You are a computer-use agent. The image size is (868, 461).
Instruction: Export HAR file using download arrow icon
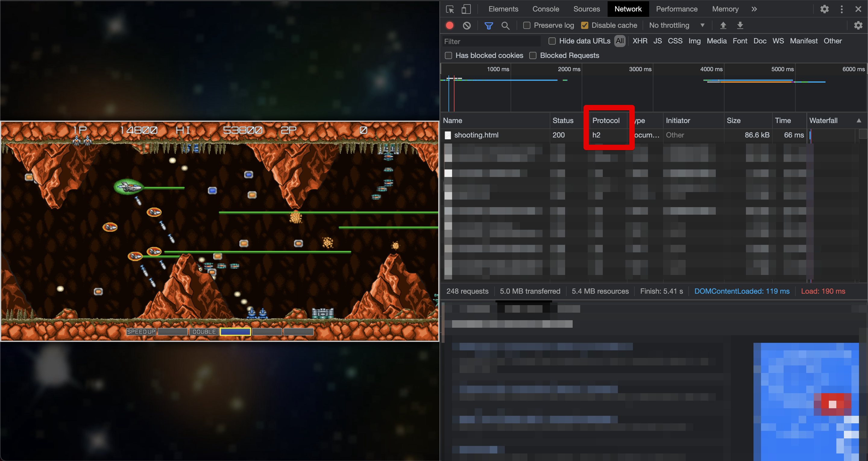tap(740, 25)
